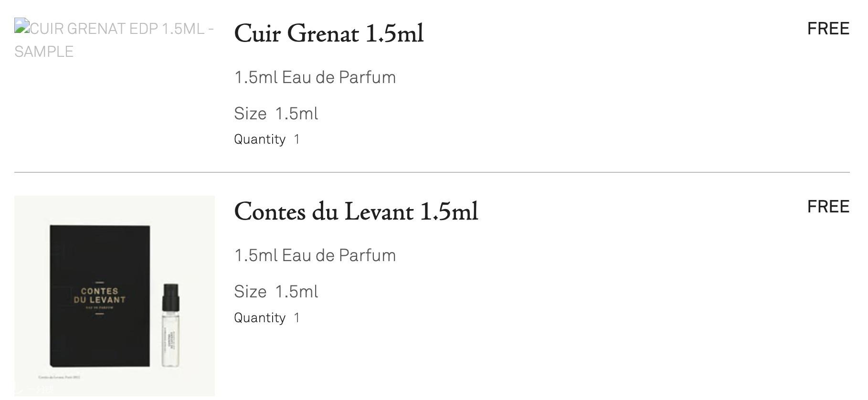Click the sample vial in the product image
868x400 pixels.
(170, 326)
